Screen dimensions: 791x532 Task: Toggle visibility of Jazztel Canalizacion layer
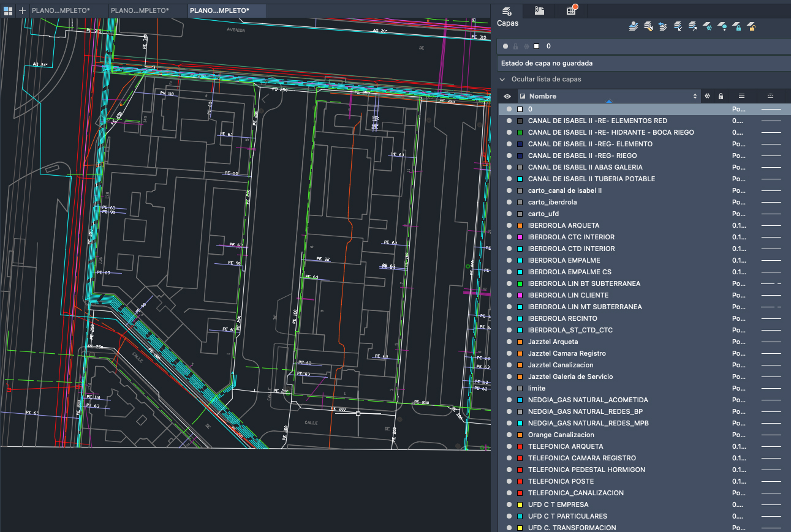509,365
